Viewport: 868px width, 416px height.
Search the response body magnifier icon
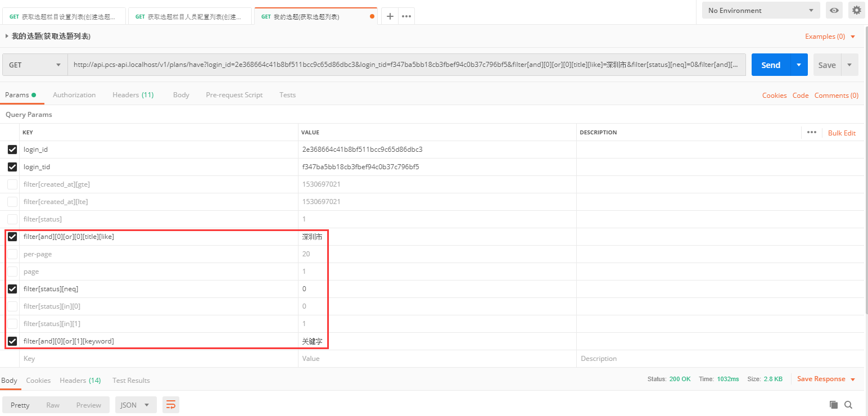(x=848, y=405)
